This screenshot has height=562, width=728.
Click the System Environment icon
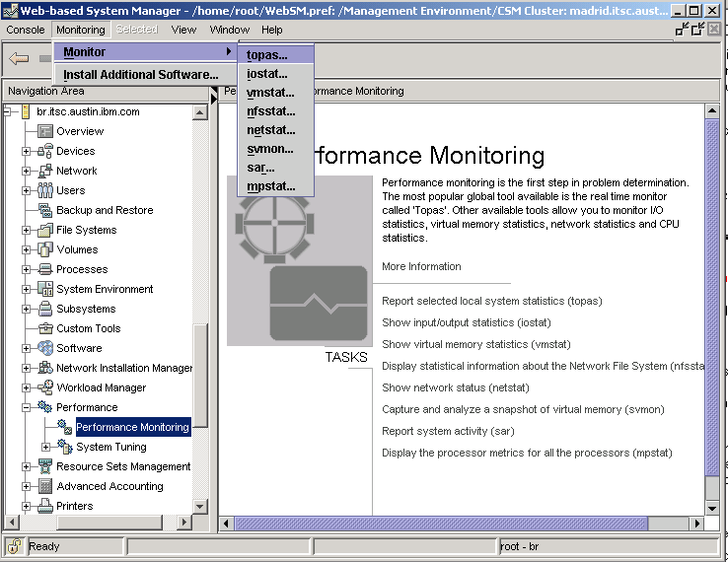point(45,289)
